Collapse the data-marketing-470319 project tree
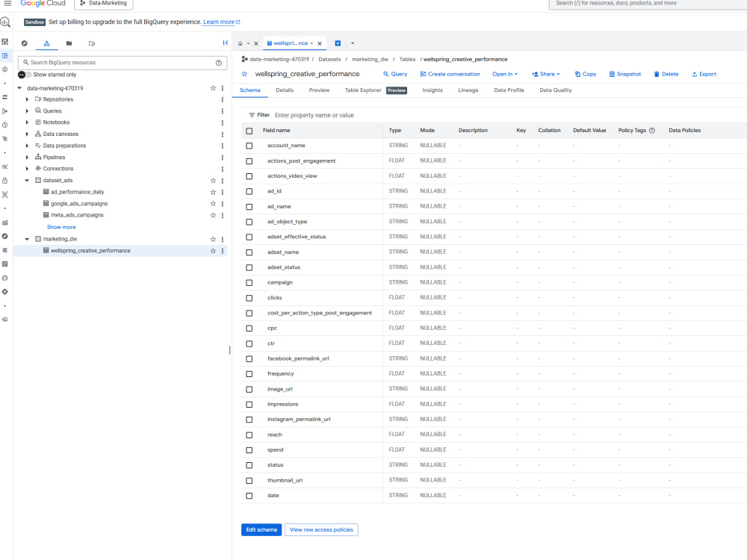The height and width of the screenshot is (560, 747). coord(19,88)
